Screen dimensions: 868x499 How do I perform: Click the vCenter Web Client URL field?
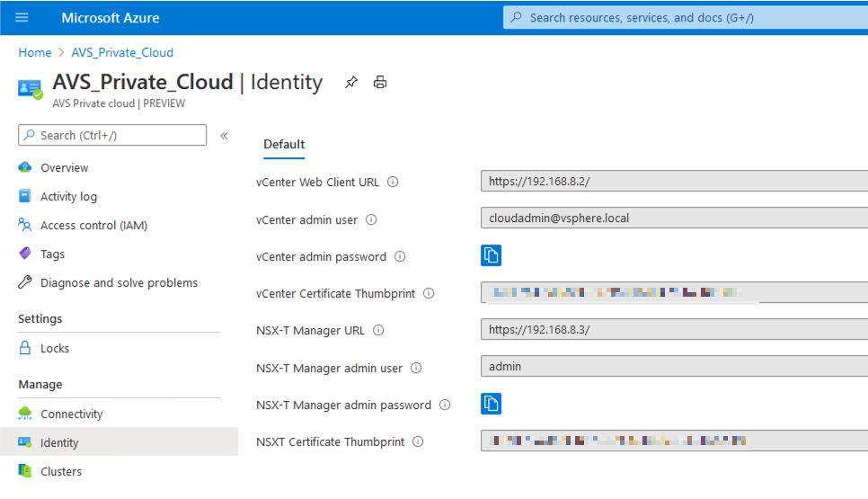pos(674,181)
